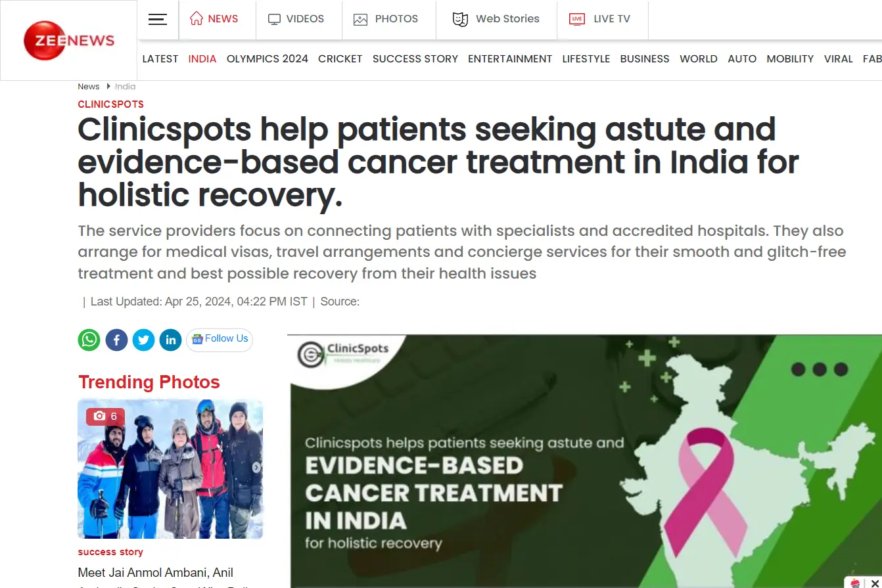Open the hamburger menu icon
The width and height of the screenshot is (882, 588).
pos(158,19)
